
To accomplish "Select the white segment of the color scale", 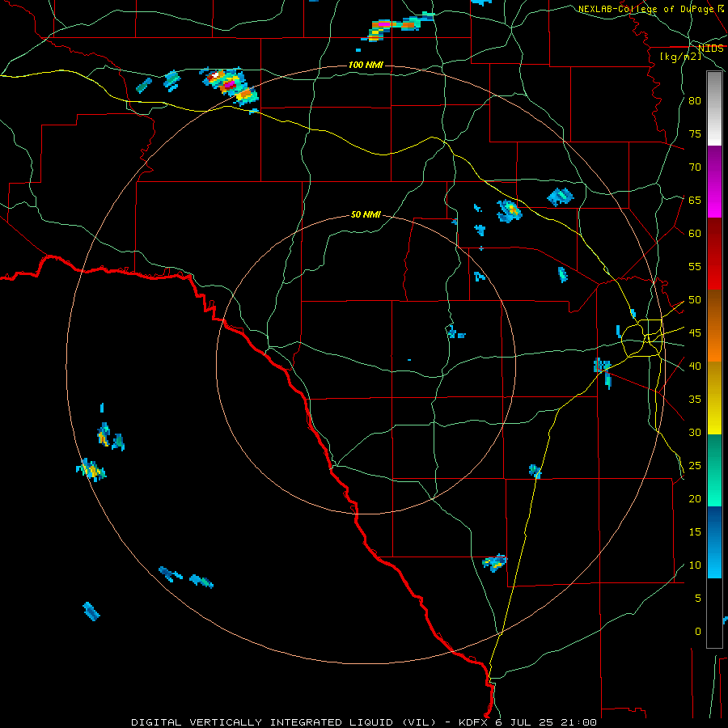I will 714,109.
